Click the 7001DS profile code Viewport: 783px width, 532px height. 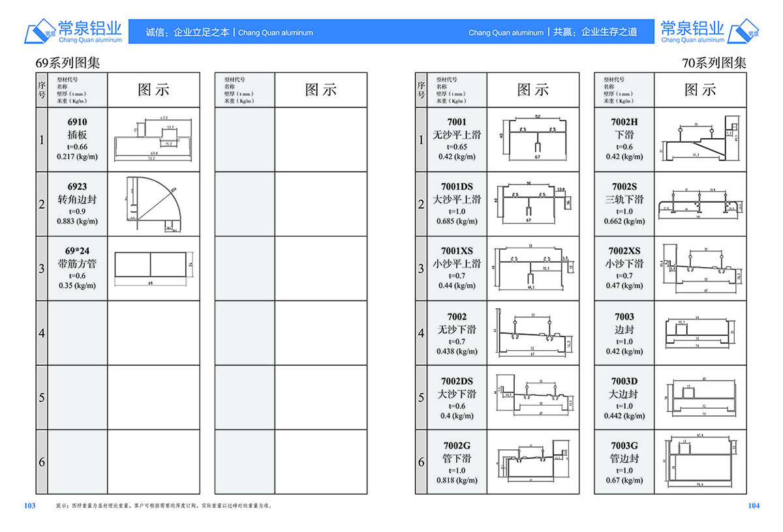click(x=457, y=186)
